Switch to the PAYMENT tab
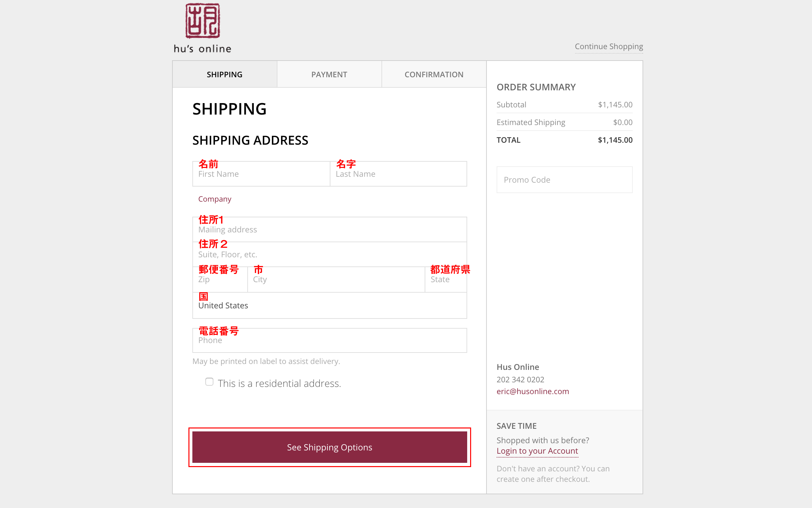Screen dimensions: 812x508 (x=329, y=74)
